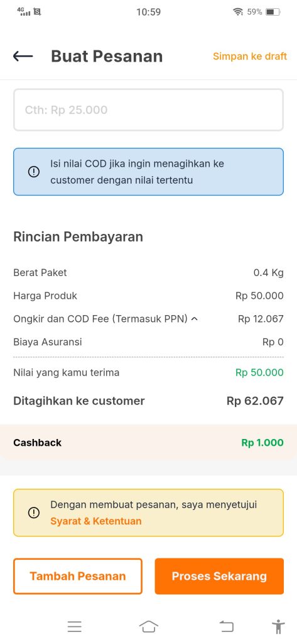Tap the Android home icon

(x=148, y=626)
